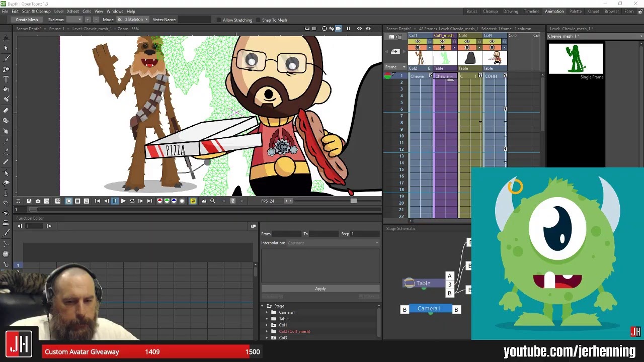Open the Windows menu
Viewport: 644px width, 362px height.
coord(115,11)
